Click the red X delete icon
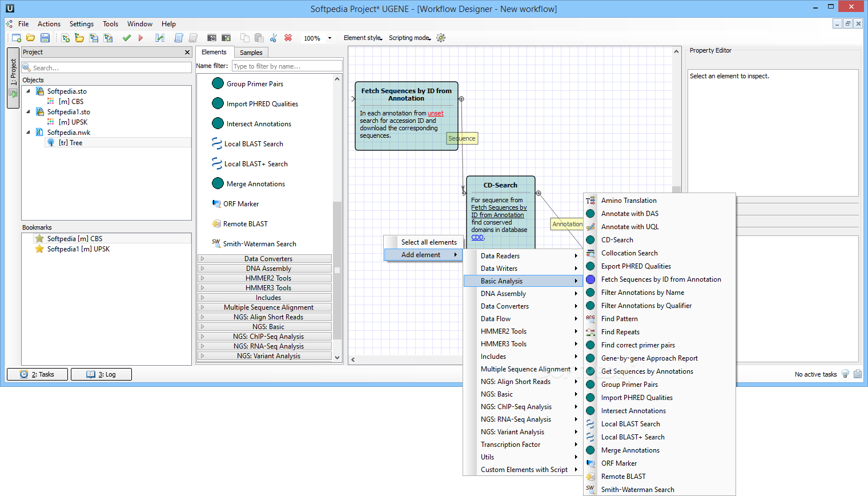The image size is (868, 496). click(288, 38)
